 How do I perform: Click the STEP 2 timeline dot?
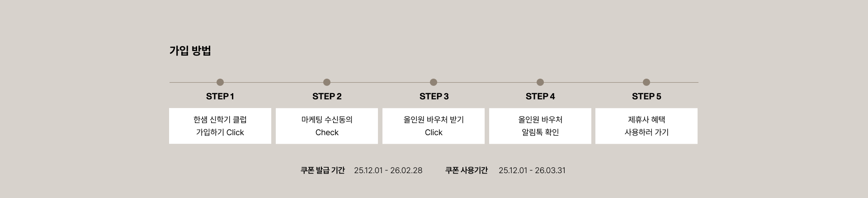pyautogui.click(x=327, y=82)
